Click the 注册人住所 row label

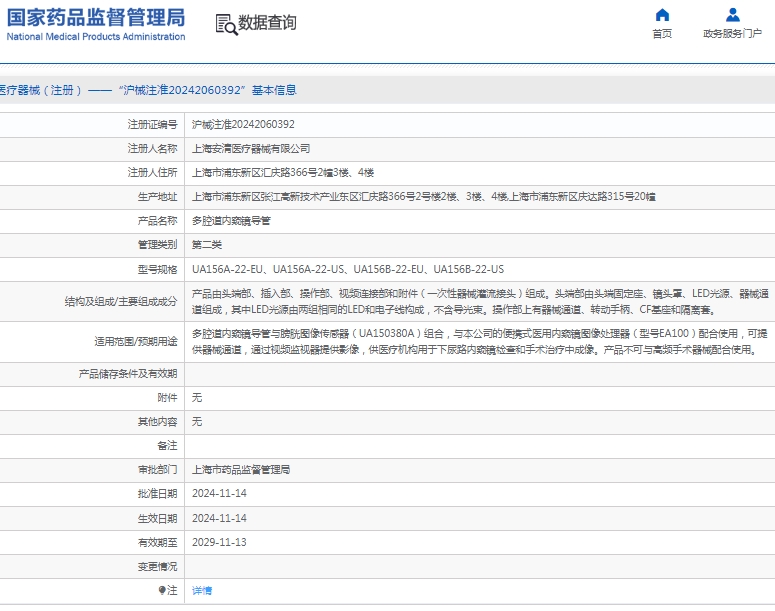(x=152, y=173)
